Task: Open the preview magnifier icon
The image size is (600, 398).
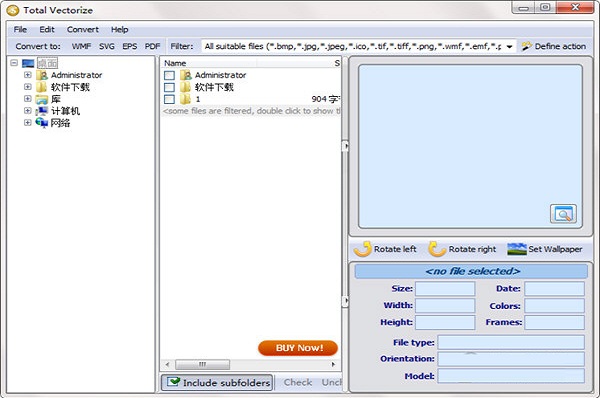Action: pos(563,214)
